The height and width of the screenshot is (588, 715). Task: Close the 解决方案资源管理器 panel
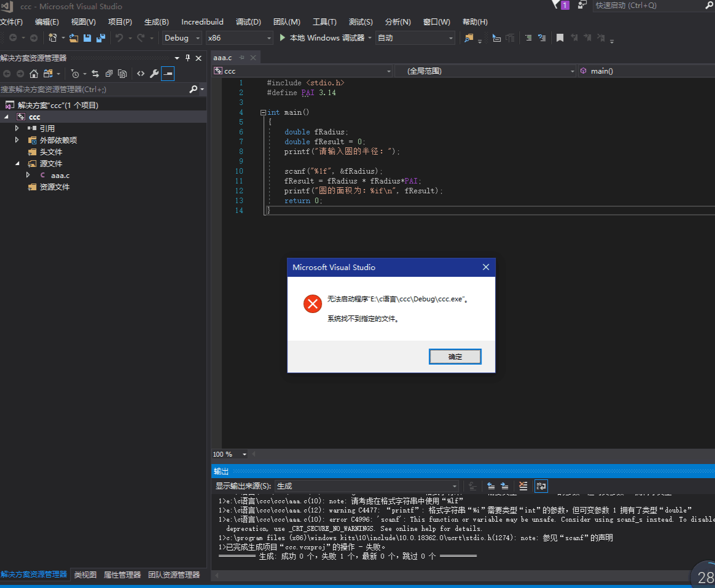point(198,58)
